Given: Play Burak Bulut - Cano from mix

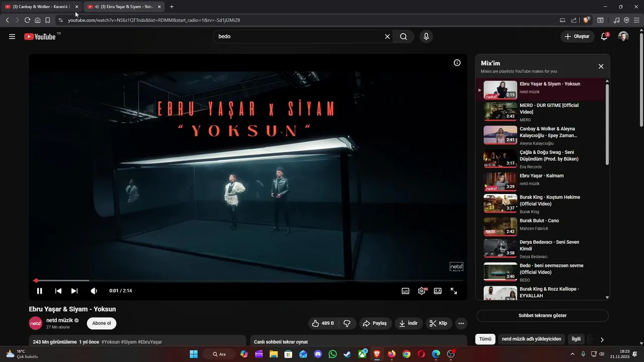Looking at the screenshot, I should (x=541, y=226).
